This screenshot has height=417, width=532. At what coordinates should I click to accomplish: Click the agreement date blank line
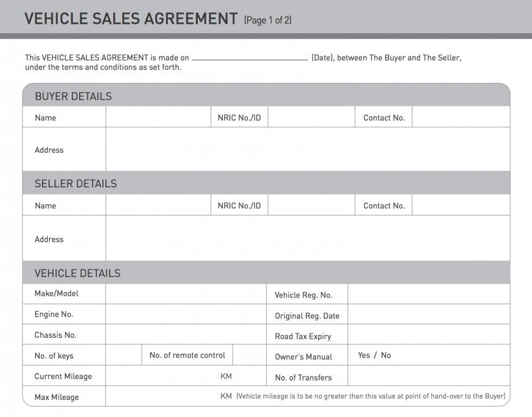tap(250, 56)
